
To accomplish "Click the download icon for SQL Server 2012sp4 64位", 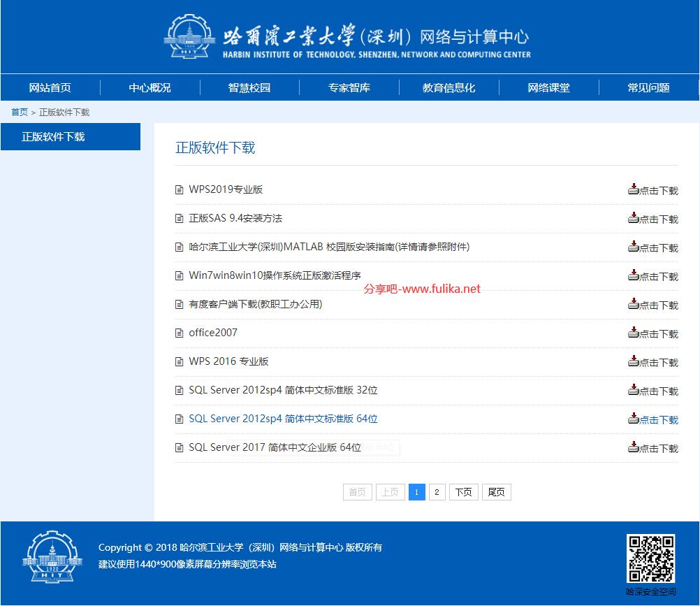I will (633, 418).
